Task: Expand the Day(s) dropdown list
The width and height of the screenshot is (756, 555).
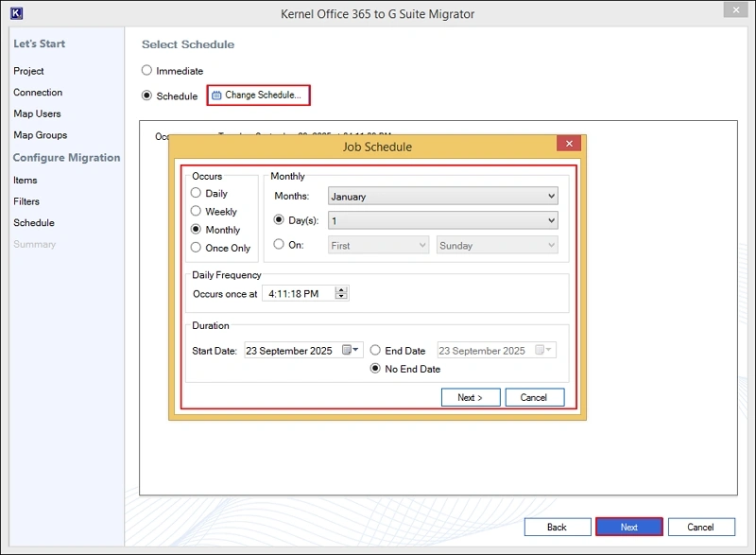Action: tap(442, 220)
